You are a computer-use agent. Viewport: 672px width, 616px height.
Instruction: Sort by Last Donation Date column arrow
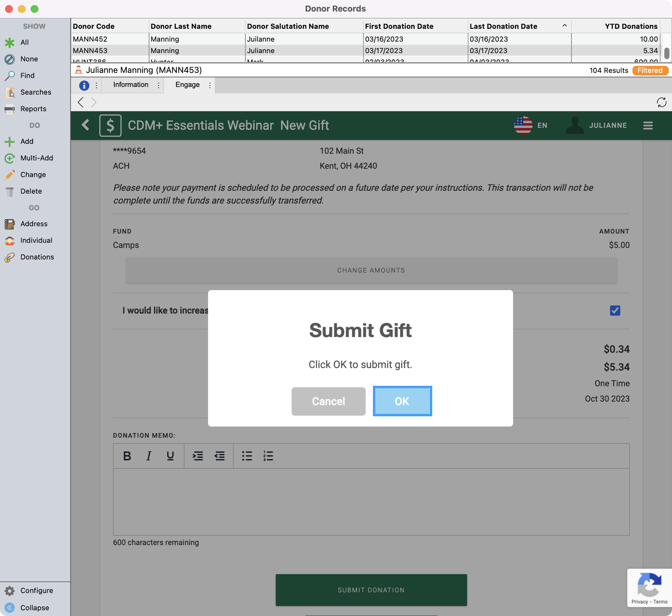click(x=564, y=26)
